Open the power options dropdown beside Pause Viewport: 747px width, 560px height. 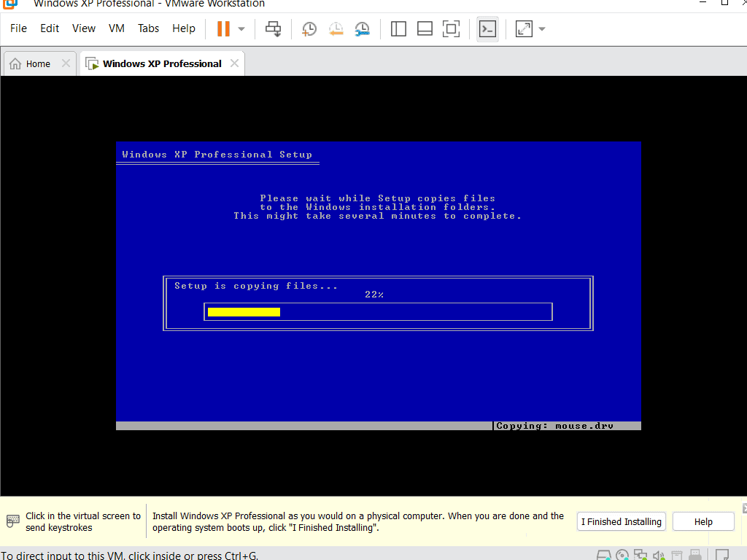241,29
